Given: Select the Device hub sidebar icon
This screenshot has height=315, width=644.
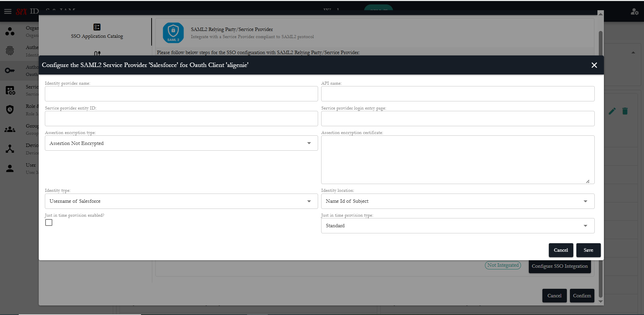Looking at the screenshot, I should tap(10, 149).
